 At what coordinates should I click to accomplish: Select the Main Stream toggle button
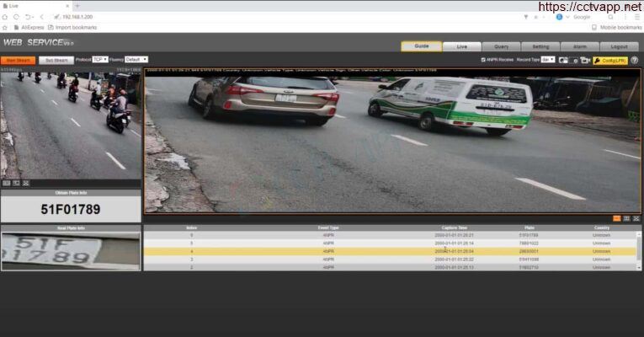[x=18, y=60]
